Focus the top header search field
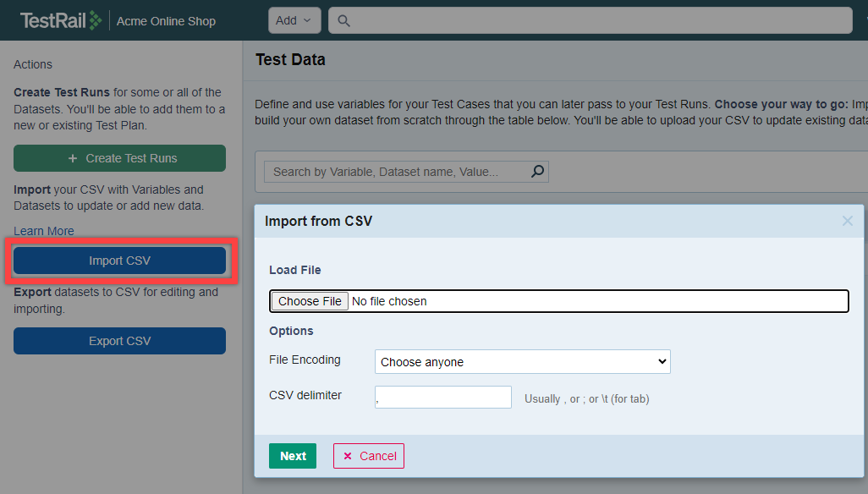Image resolution: width=868 pixels, height=494 pixels. click(x=592, y=21)
